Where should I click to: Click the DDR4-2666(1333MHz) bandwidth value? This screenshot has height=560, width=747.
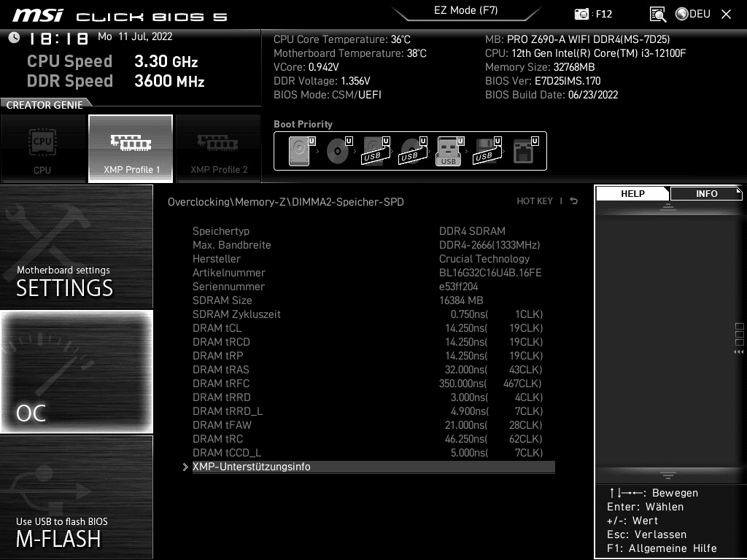pyautogui.click(x=489, y=245)
